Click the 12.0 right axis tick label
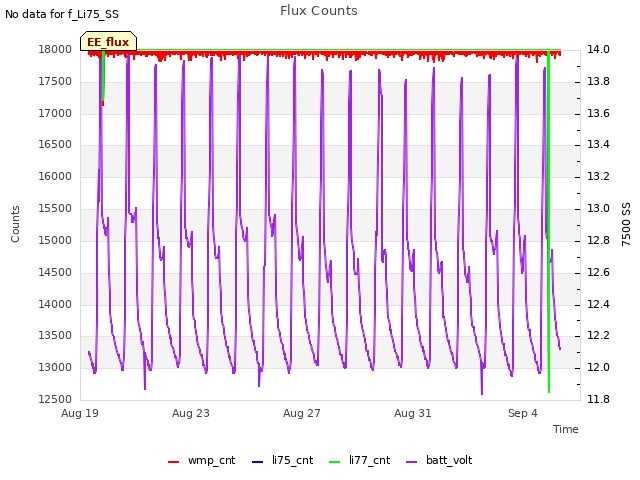 pos(598,367)
